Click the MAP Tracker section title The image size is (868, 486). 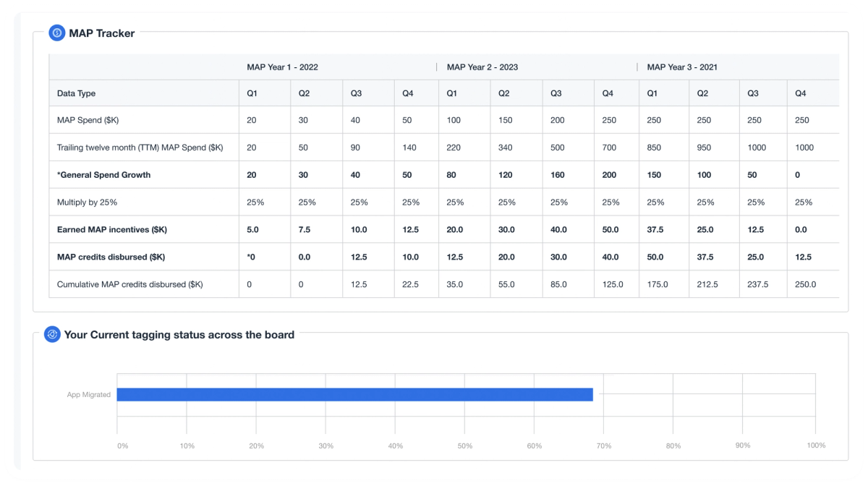coord(102,33)
